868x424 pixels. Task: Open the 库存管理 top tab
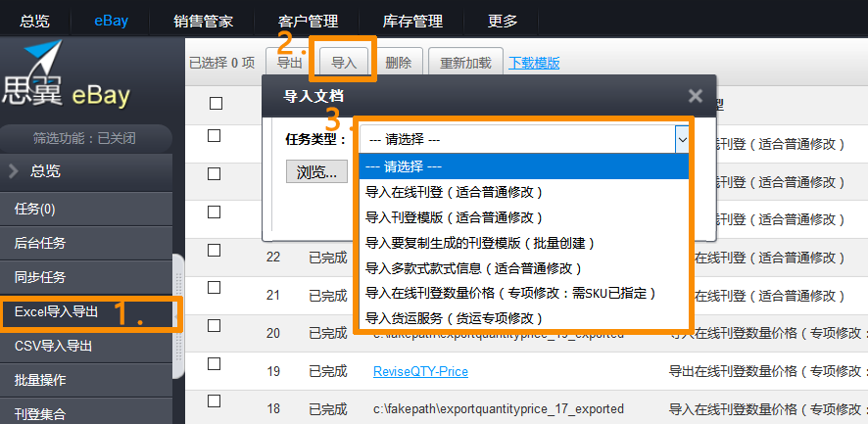[412, 22]
